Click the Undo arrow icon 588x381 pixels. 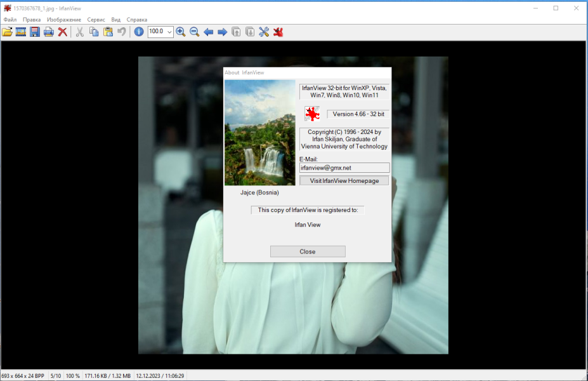point(122,32)
